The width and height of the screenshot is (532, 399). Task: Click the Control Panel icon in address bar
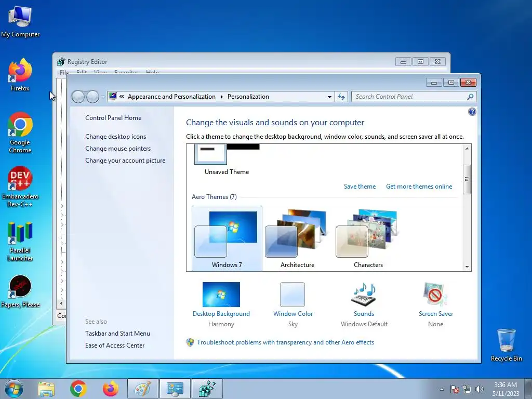[x=113, y=96]
